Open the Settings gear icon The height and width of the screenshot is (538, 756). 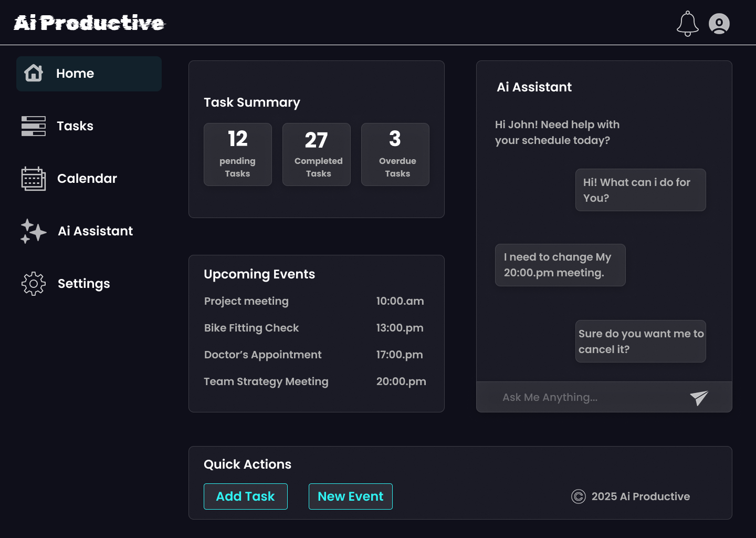point(34,284)
